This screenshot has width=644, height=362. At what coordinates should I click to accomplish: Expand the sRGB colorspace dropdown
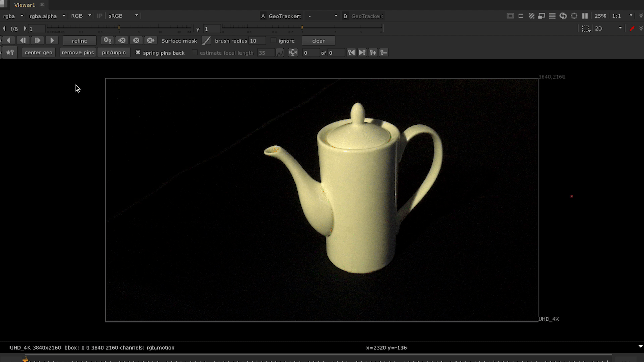(123, 16)
